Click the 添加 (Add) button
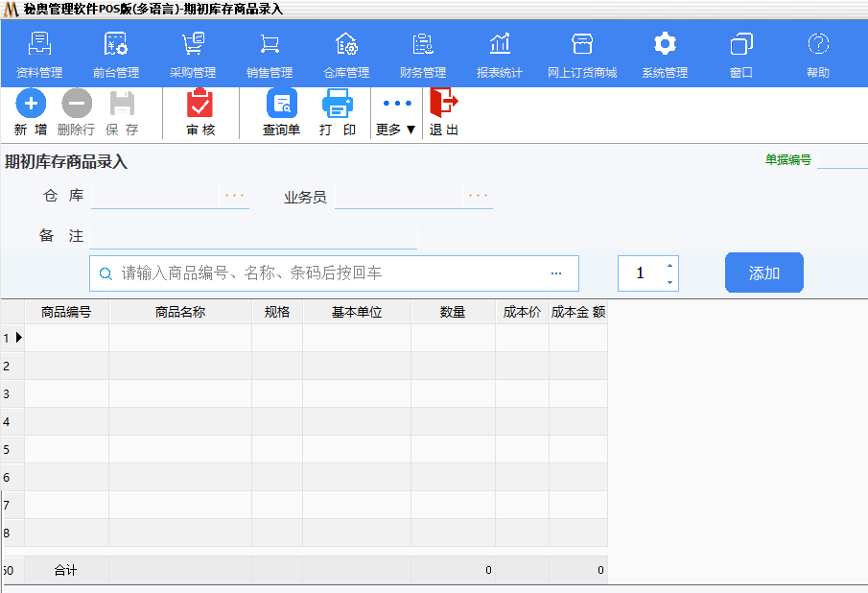This screenshot has width=868, height=593. tap(763, 273)
